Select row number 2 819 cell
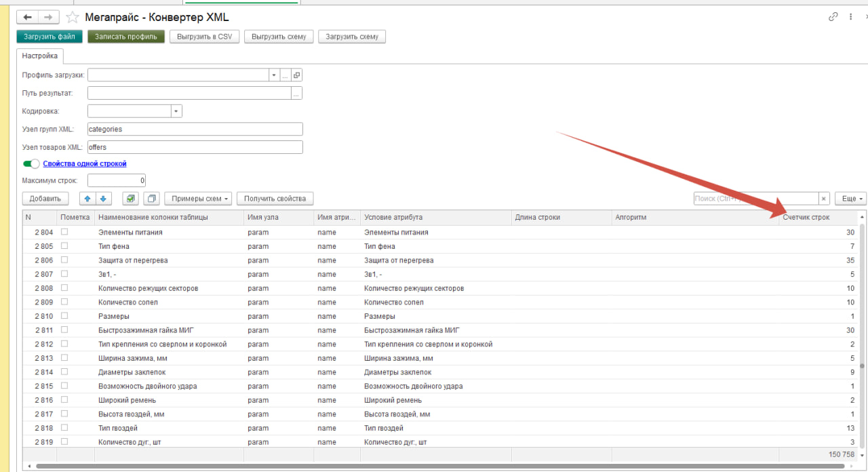 tap(39, 442)
